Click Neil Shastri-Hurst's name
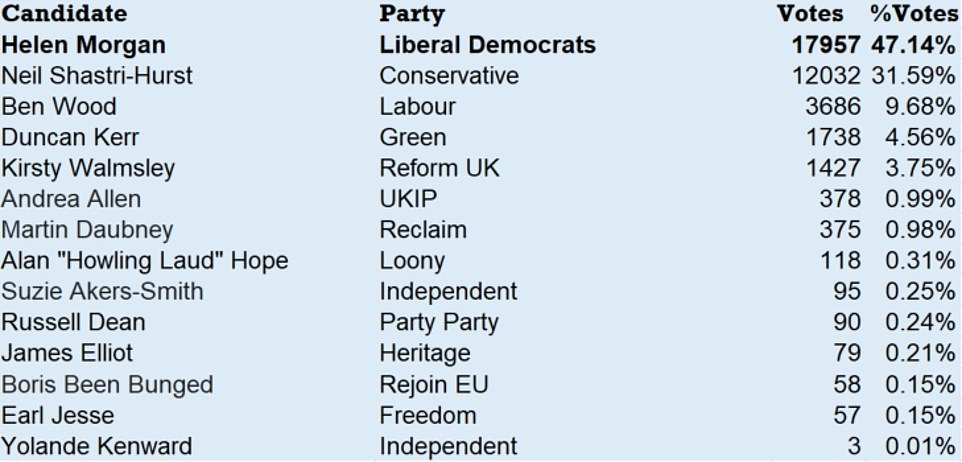 pos(97,76)
